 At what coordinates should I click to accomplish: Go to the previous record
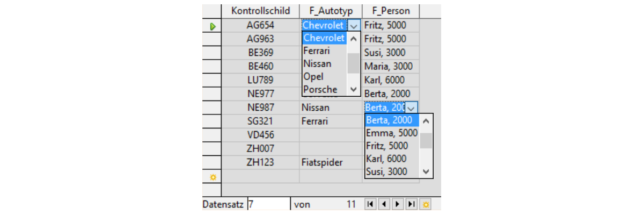tap(384, 204)
